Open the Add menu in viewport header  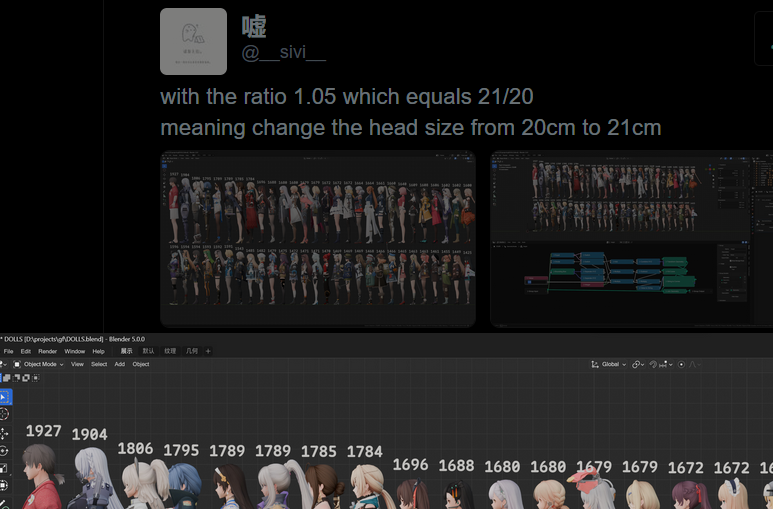click(x=119, y=364)
